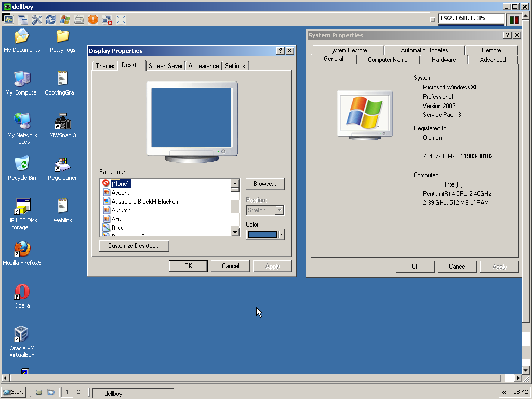Open the desktop Color dropdown arrow
The image size is (532, 399).
pos(281,234)
